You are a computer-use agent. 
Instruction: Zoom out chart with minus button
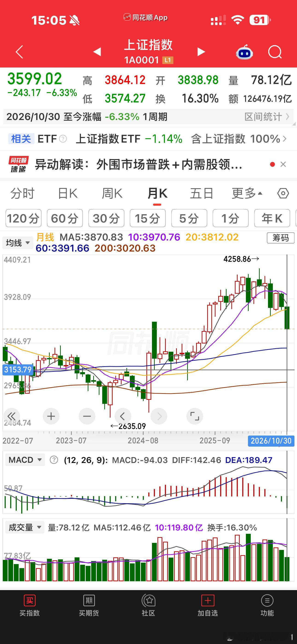pos(87,416)
